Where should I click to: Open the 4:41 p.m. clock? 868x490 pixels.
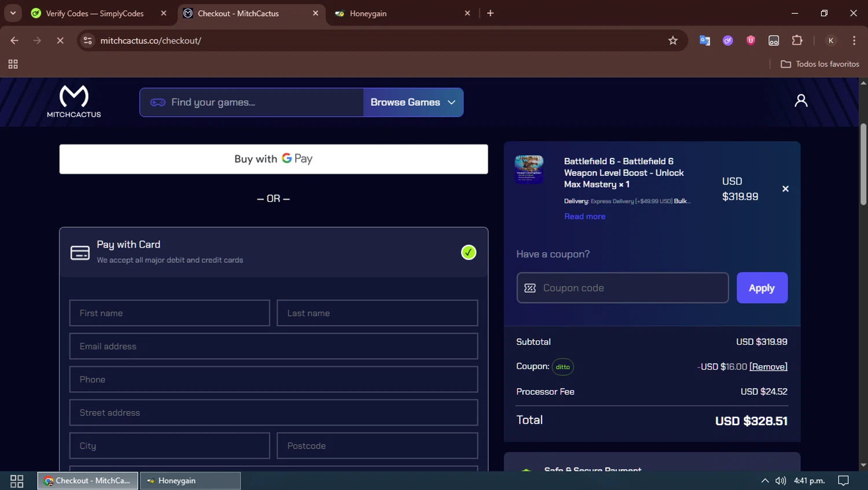coord(810,481)
